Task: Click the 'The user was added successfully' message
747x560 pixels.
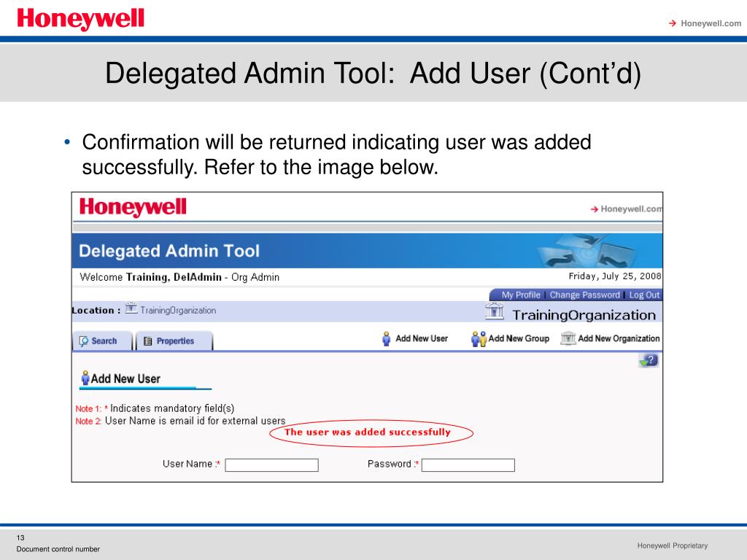Action: click(368, 432)
